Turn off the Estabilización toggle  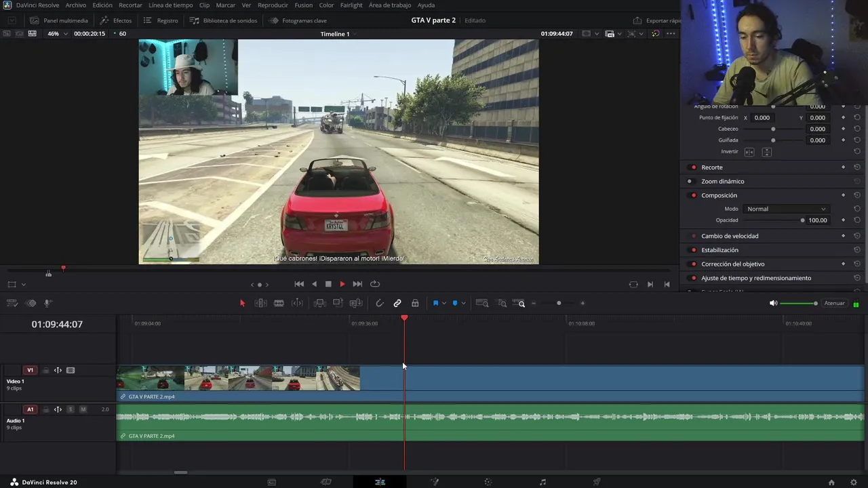coord(693,250)
